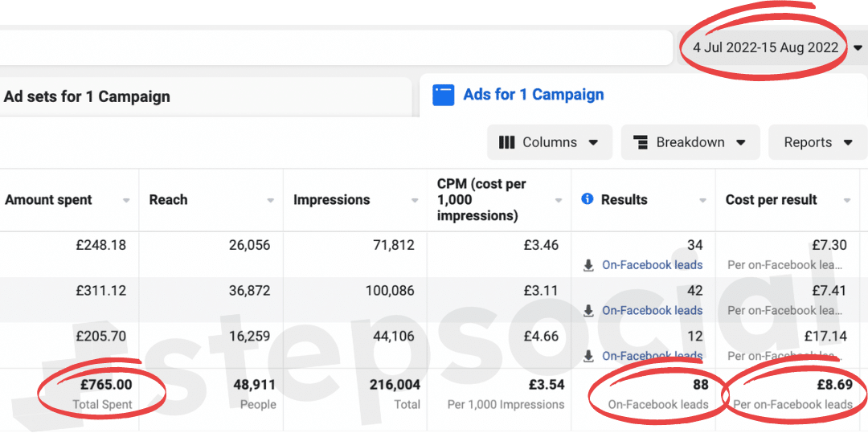The image size is (868, 433).
Task: Click the Impressions column sort arrow
Action: (x=414, y=201)
